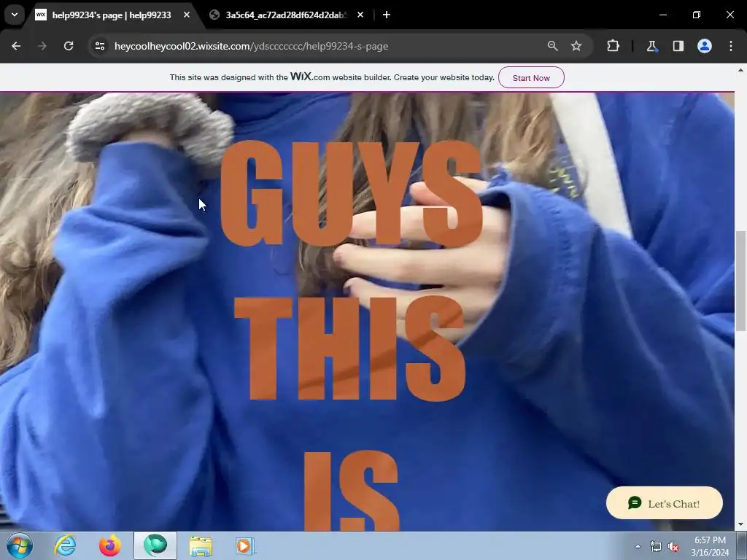Open the Windows Start menu
This screenshot has width=747, height=560.
(20, 545)
